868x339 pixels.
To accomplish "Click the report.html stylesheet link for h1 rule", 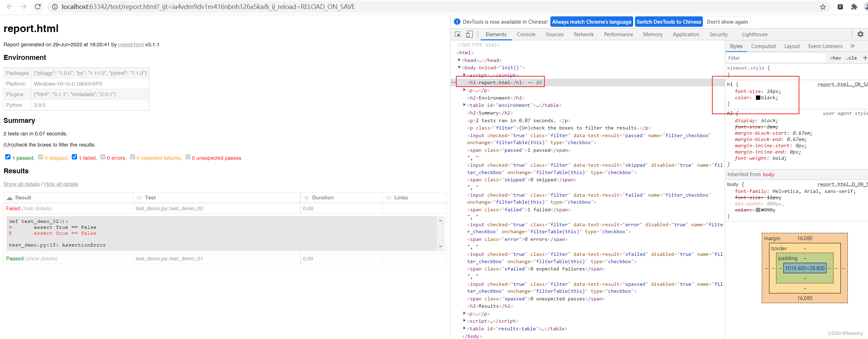I will (x=842, y=84).
